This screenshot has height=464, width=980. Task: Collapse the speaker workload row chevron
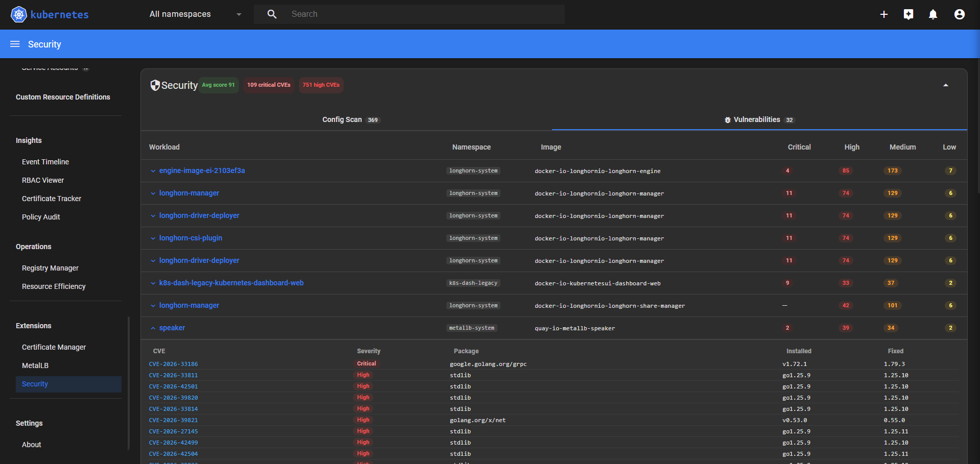click(153, 328)
